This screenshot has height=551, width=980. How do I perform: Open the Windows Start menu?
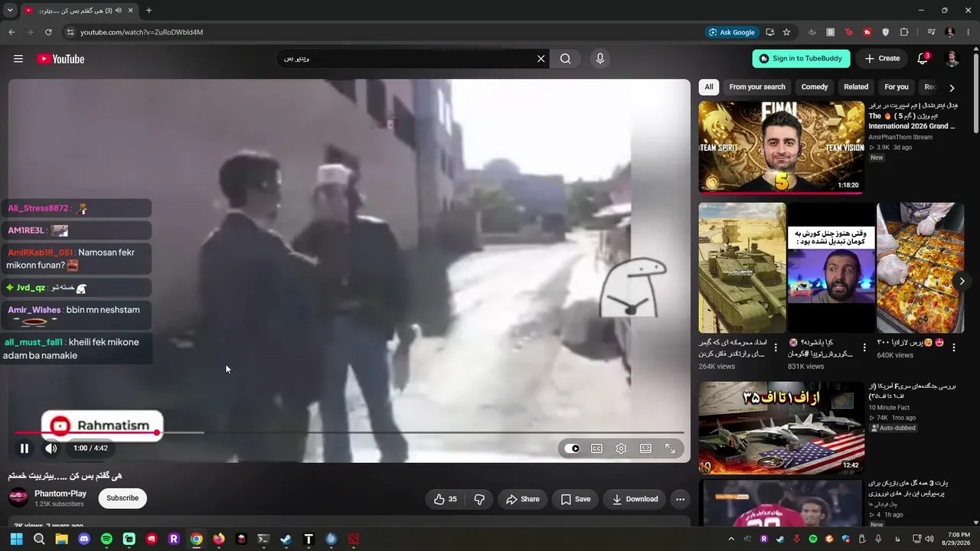tap(16, 539)
